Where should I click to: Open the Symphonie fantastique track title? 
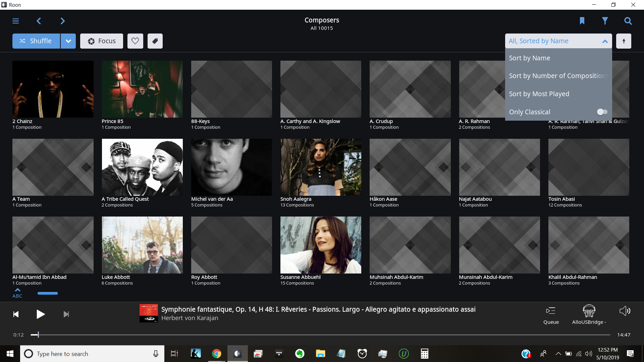click(x=318, y=309)
